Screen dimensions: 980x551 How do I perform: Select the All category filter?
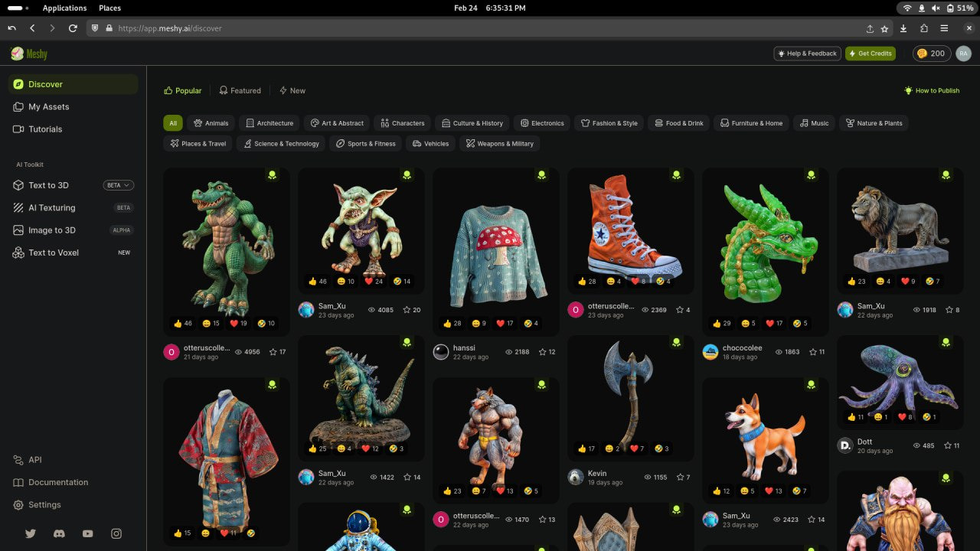(173, 123)
